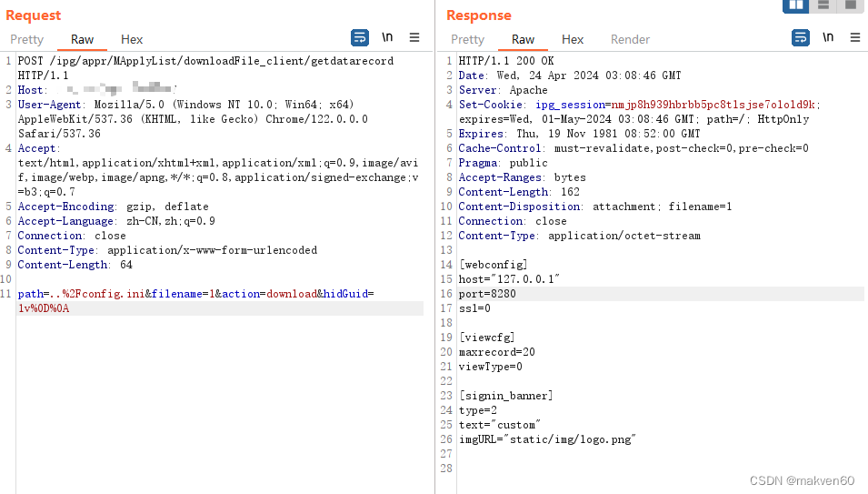This screenshot has height=494, width=868.
Task: Click the request Accept header name
Action: tap(36, 148)
